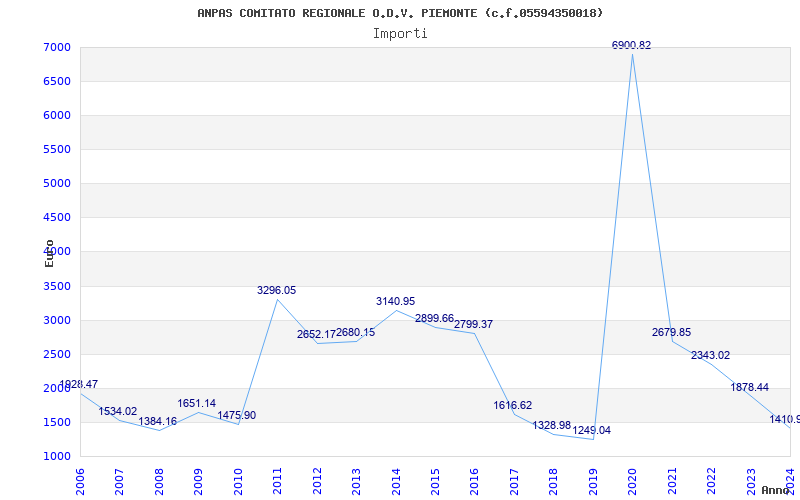Click the 6500 Euro axis value

[x=57, y=82]
